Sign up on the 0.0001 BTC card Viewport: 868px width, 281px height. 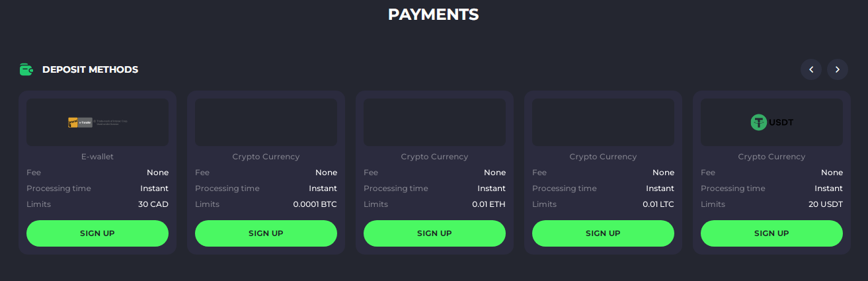[x=266, y=233]
